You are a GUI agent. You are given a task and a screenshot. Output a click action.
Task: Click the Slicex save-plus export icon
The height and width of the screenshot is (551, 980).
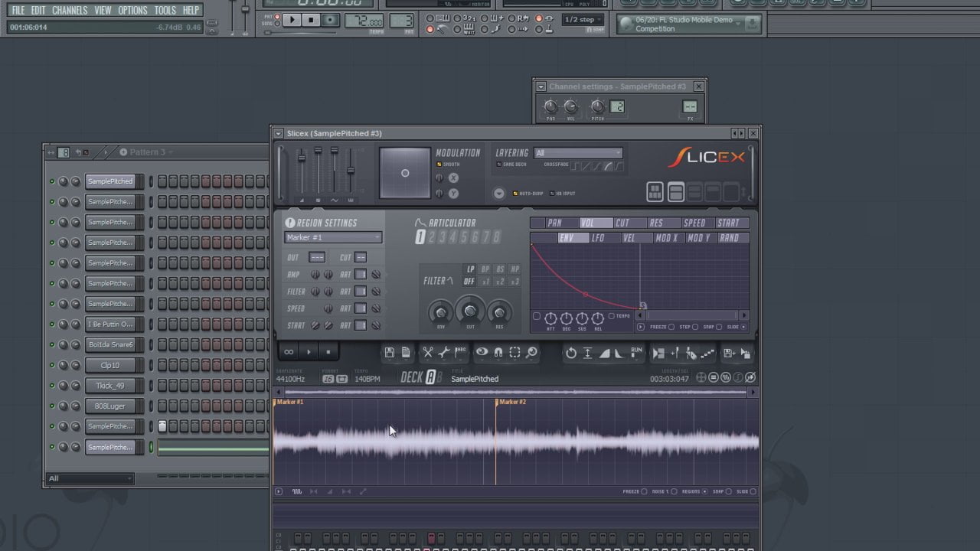point(729,353)
